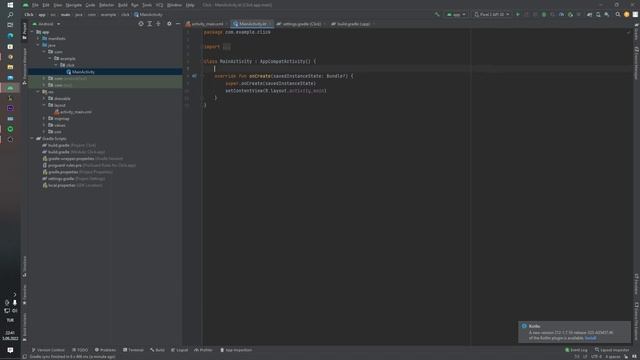This screenshot has height=360, width=640.
Task: Collapse the app module node
Action: (32, 32)
